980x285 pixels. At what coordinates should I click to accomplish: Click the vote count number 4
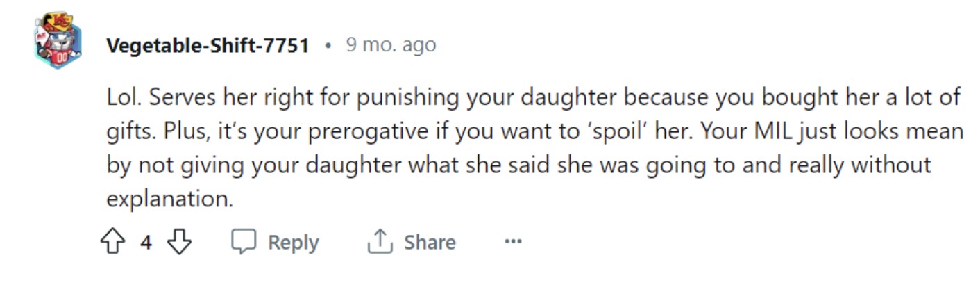(x=146, y=242)
